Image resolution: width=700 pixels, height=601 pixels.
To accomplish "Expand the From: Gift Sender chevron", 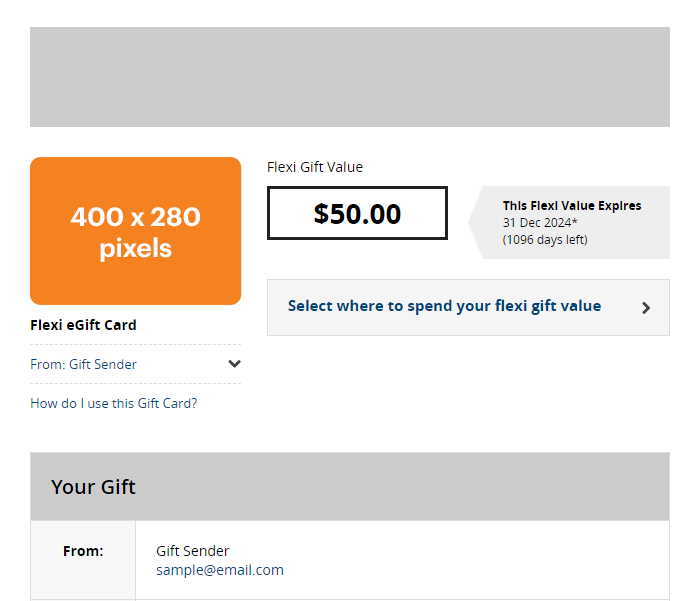I will (x=234, y=364).
